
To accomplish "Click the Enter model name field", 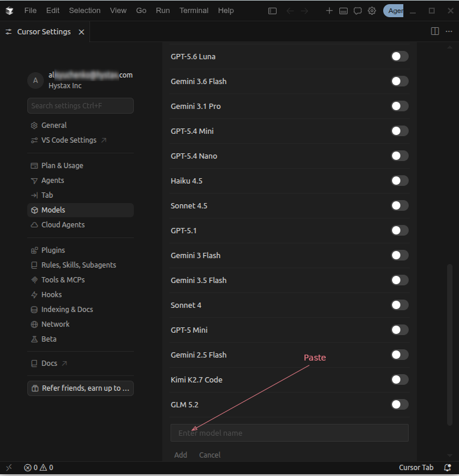I will 290,433.
